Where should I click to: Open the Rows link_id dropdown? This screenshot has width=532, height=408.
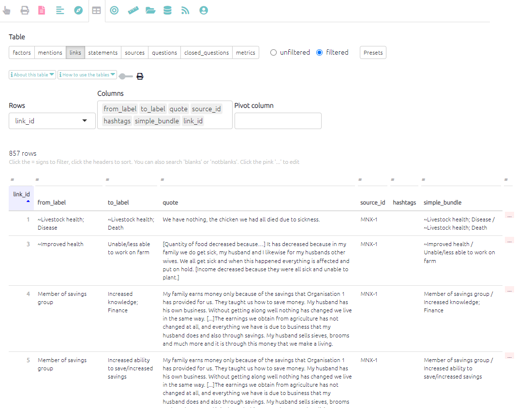point(52,121)
